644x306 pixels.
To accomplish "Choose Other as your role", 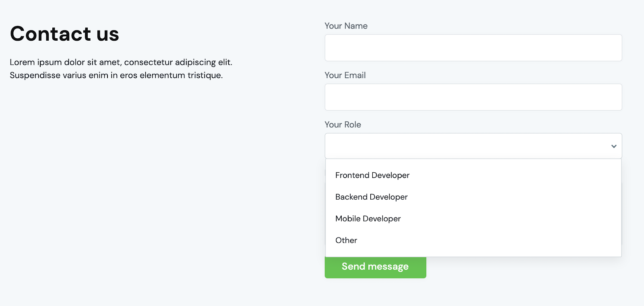I will 345,240.
